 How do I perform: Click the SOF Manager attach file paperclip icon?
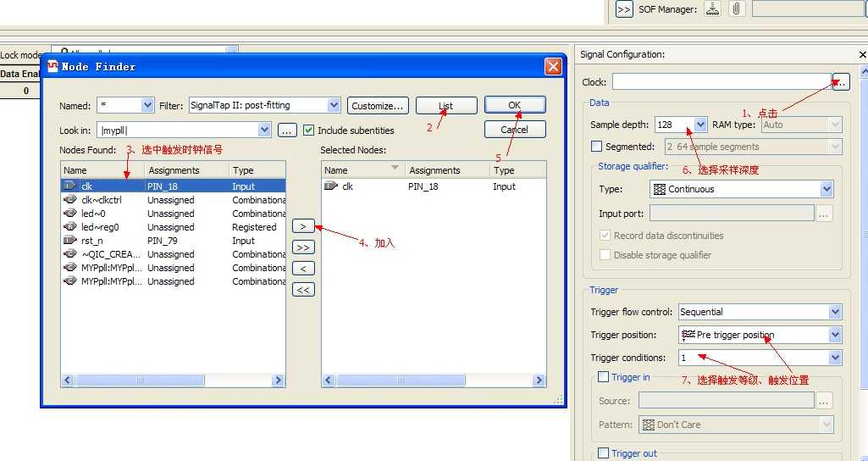point(736,8)
